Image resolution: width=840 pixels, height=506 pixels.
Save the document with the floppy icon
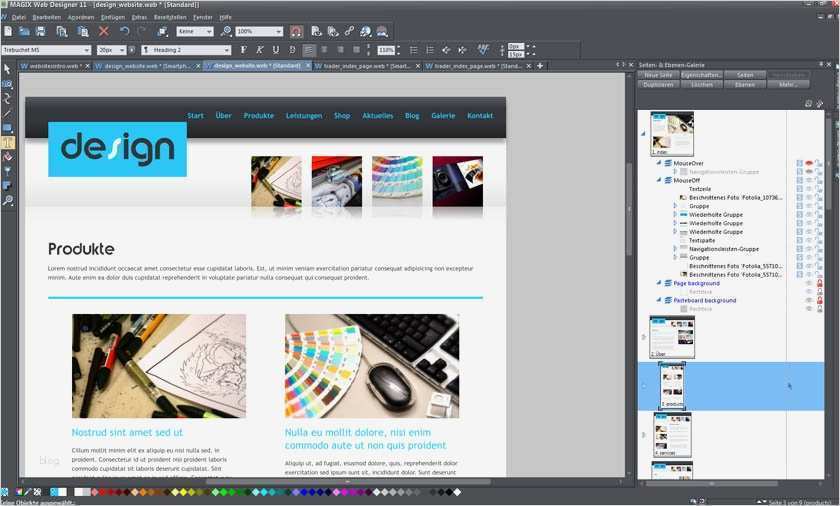click(x=41, y=32)
